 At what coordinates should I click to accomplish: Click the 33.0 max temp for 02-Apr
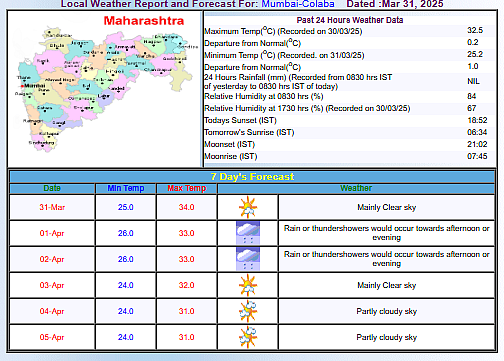(x=186, y=259)
